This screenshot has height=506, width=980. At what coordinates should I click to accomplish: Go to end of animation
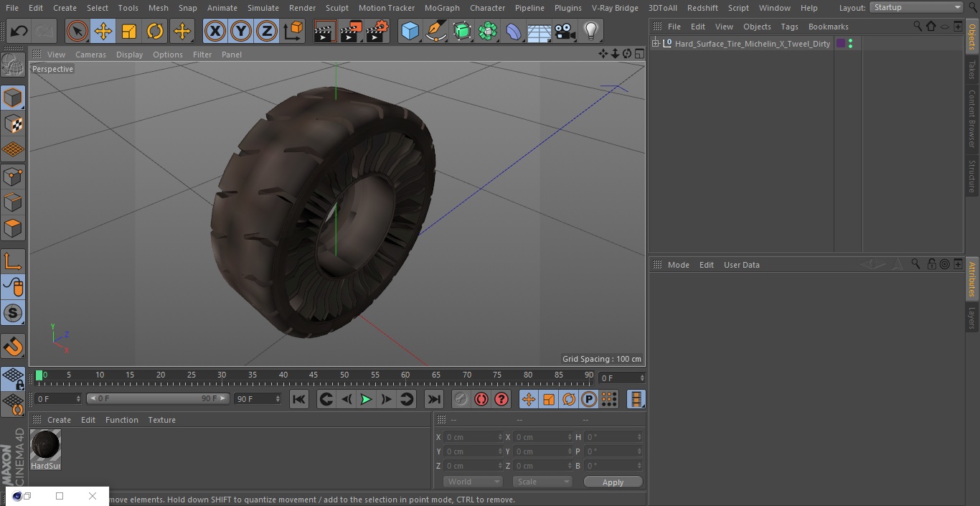[434, 399]
